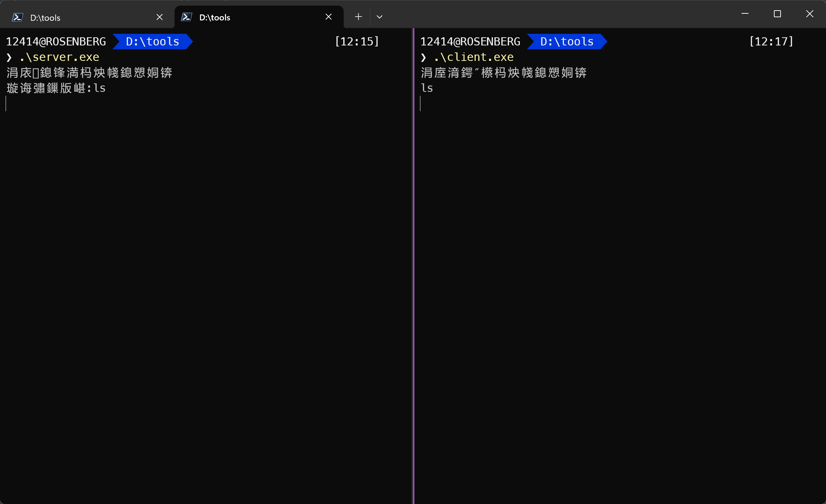Image resolution: width=826 pixels, height=504 pixels.
Task: Click the .\client.exe command text
Action: (x=474, y=57)
